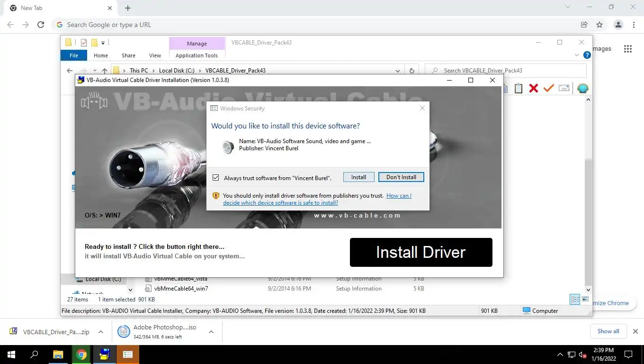Switch to Details view icon in Explorer
This screenshot has width=644, height=364.
[x=575, y=300]
